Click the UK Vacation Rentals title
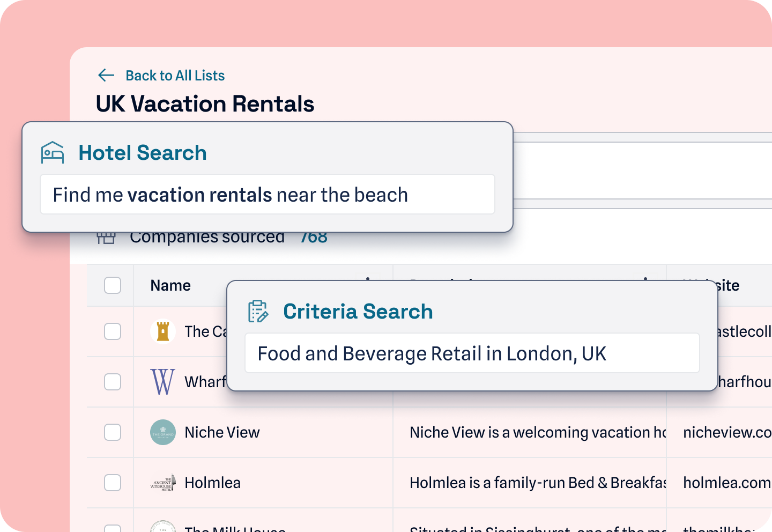Screen dimensions: 772x532 pyautogui.click(x=205, y=104)
